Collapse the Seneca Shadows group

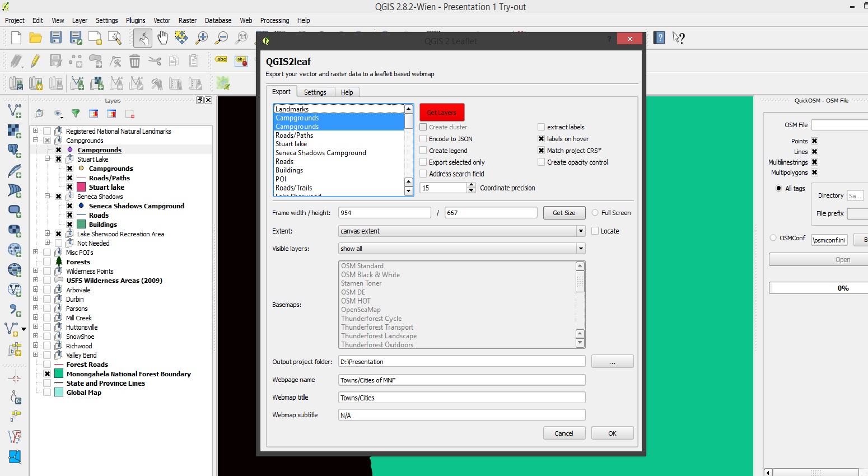(47, 197)
